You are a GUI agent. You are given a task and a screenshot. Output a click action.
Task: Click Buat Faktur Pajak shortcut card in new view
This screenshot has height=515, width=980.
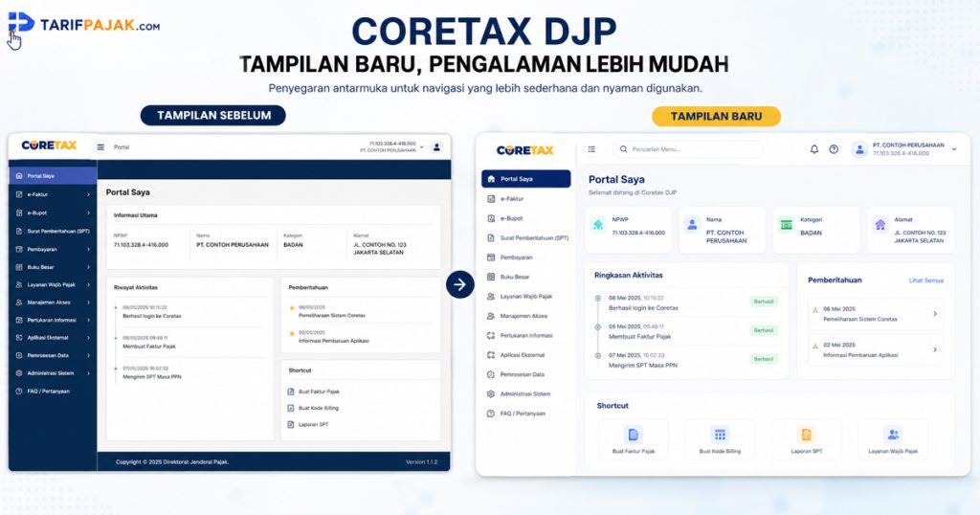tap(634, 440)
